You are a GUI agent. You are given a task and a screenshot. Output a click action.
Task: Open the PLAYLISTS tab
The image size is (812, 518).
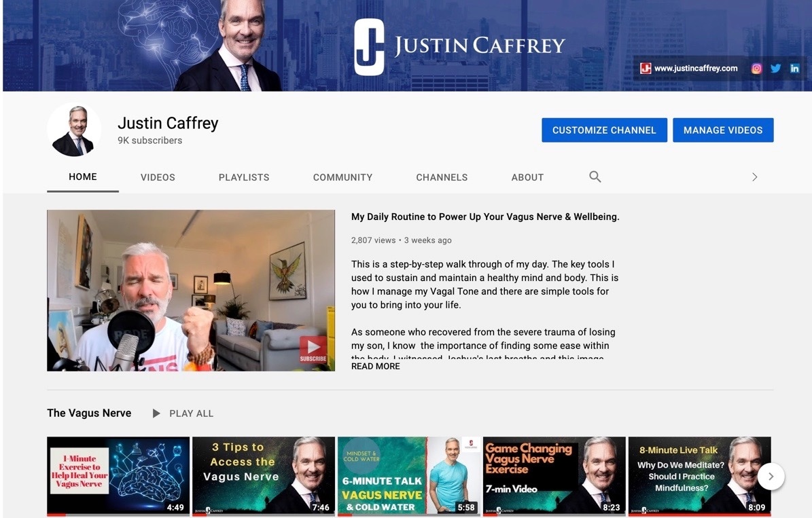tap(244, 177)
